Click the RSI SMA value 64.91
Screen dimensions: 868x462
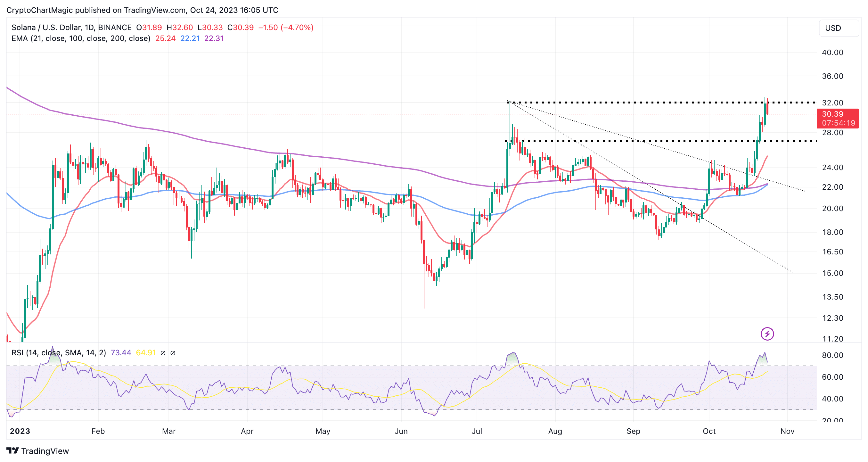(x=145, y=353)
